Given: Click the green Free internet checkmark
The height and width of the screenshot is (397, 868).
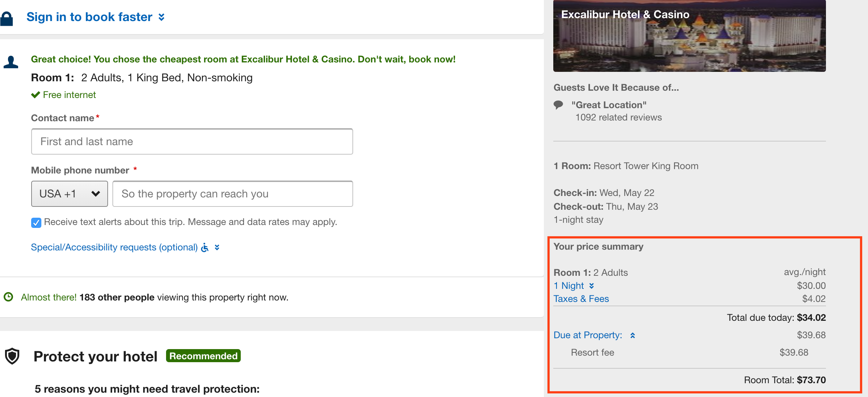Looking at the screenshot, I should (36, 95).
